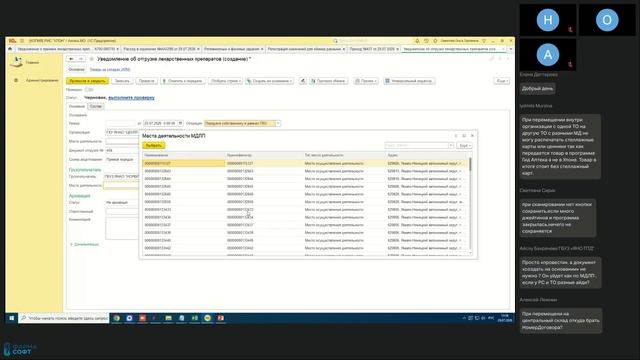Get link icon at top right of document form
Image resolution: width=640 pixels, height=360 pixels.
(492, 59)
